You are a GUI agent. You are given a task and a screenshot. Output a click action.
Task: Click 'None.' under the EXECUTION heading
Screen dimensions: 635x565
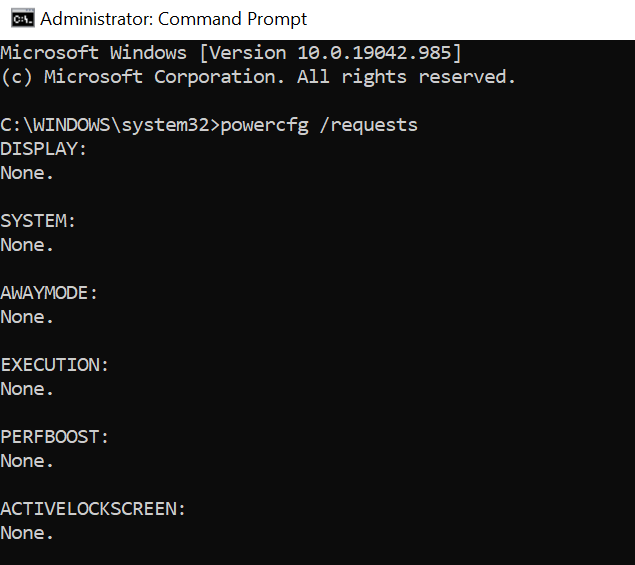(28, 389)
